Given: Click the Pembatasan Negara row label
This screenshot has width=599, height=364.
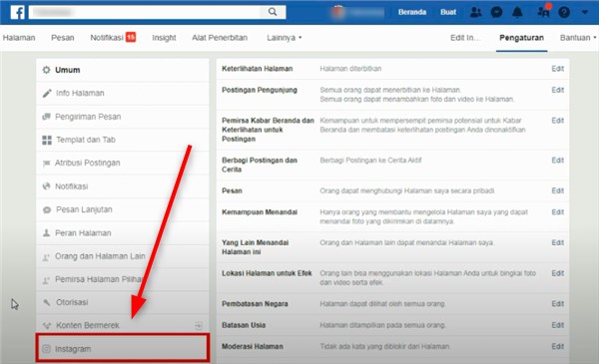Looking at the screenshot, I should point(255,304).
